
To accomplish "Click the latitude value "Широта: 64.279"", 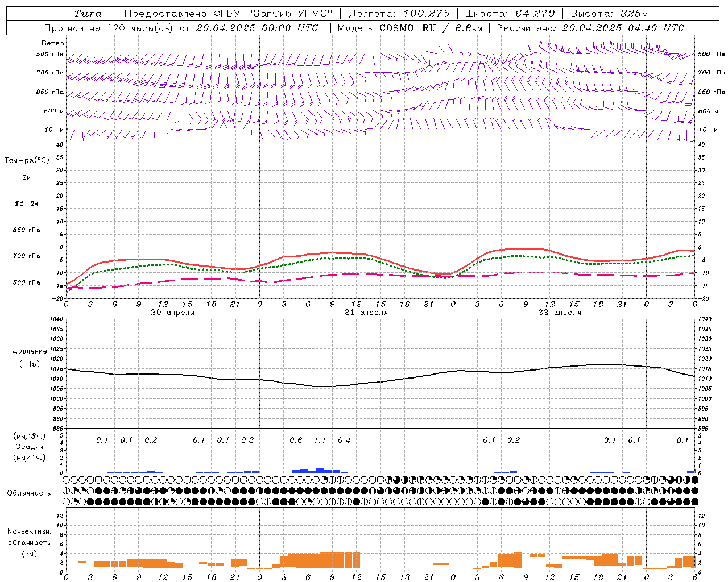I will click(x=510, y=14).
